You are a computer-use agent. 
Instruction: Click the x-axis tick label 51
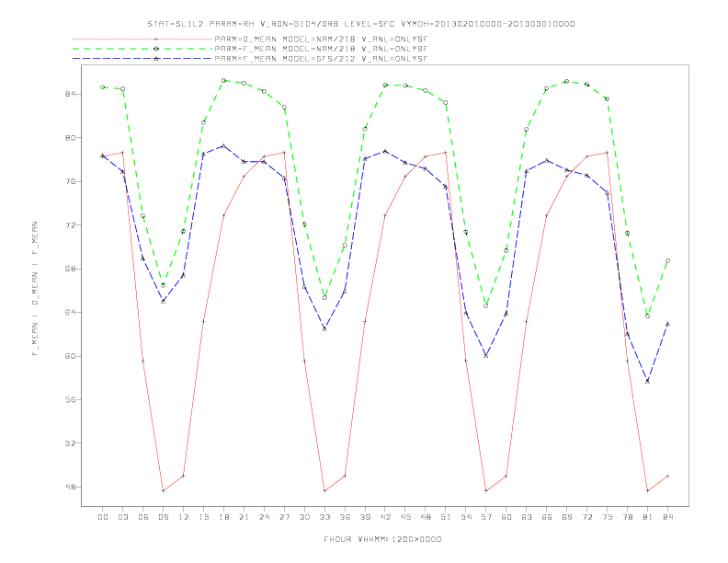(x=446, y=517)
